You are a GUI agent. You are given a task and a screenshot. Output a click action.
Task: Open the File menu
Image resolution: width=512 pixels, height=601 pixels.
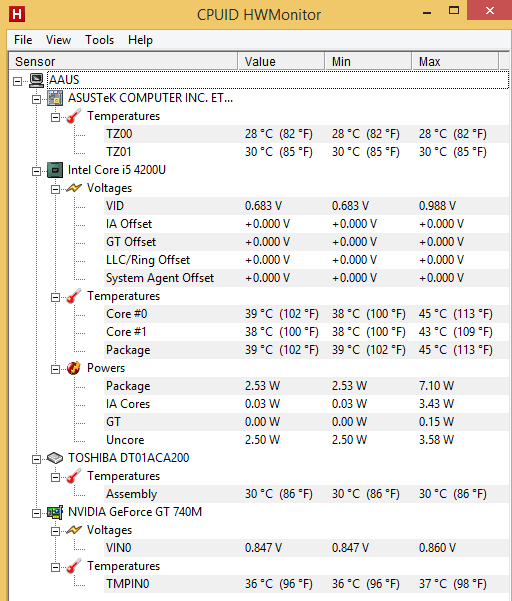(x=23, y=40)
